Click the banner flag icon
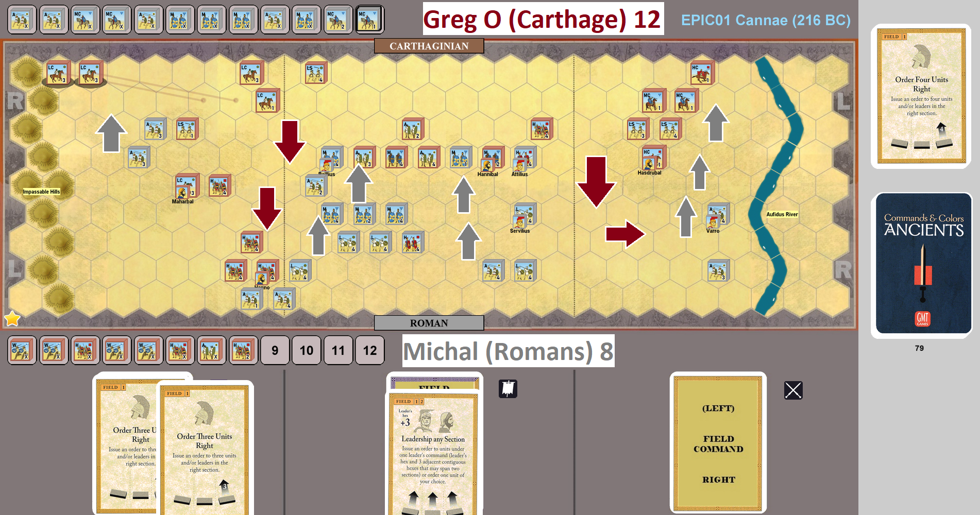980x515 pixels. pyautogui.click(x=508, y=389)
